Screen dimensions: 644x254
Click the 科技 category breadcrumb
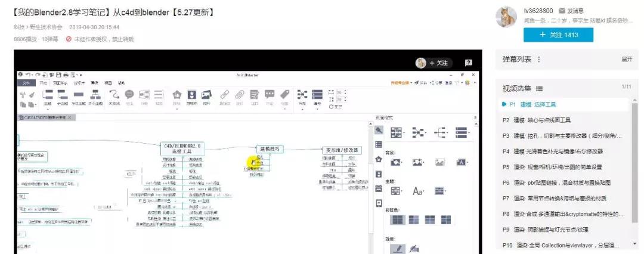click(18, 27)
